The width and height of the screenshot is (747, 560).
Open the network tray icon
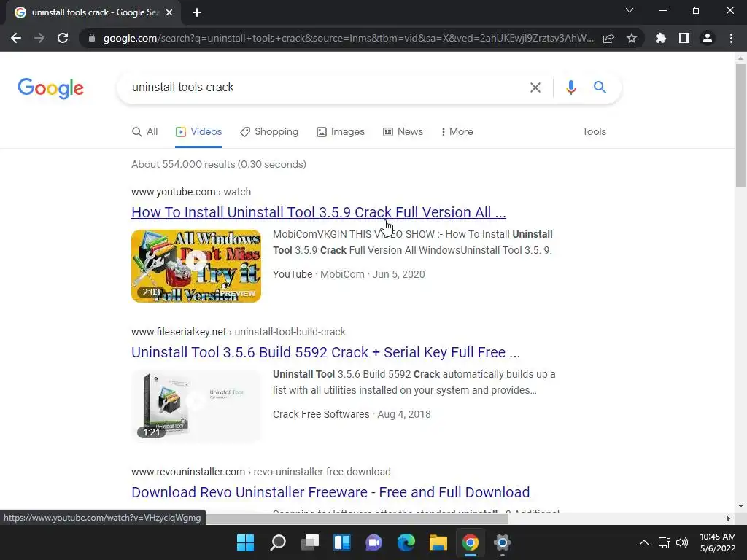click(664, 542)
